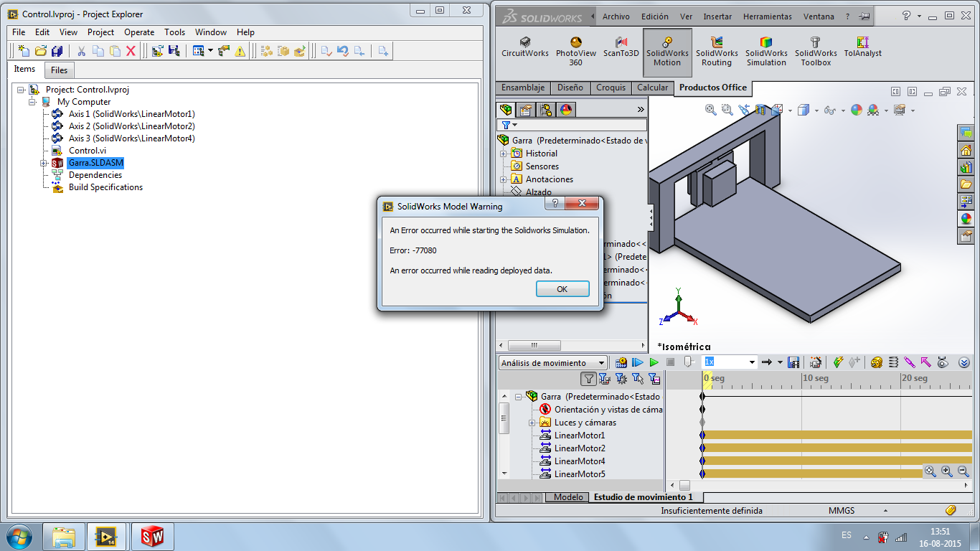Click Open project folder icon
980x551 pixels.
(41, 51)
